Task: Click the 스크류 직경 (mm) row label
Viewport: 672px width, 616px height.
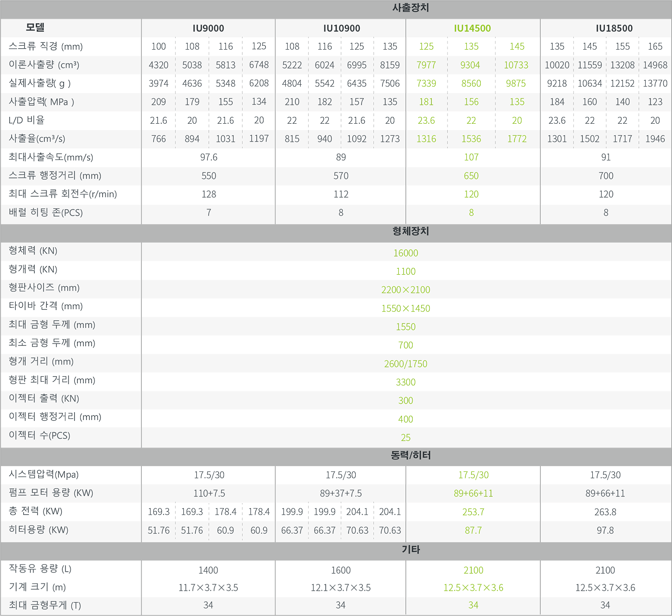Action: click(x=46, y=47)
